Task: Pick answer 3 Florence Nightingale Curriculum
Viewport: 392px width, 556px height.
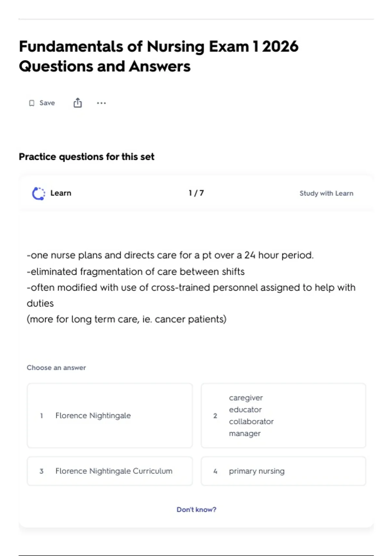Action: click(x=110, y=471)
